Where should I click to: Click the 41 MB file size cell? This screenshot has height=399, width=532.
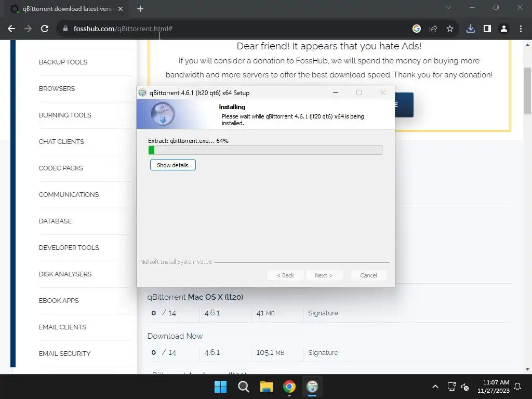pos(265,313)
